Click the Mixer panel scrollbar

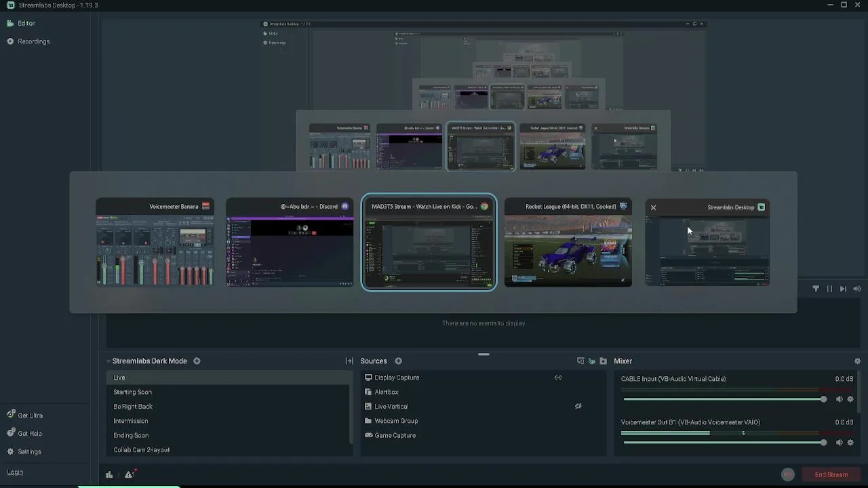click(x=861, y=393)
